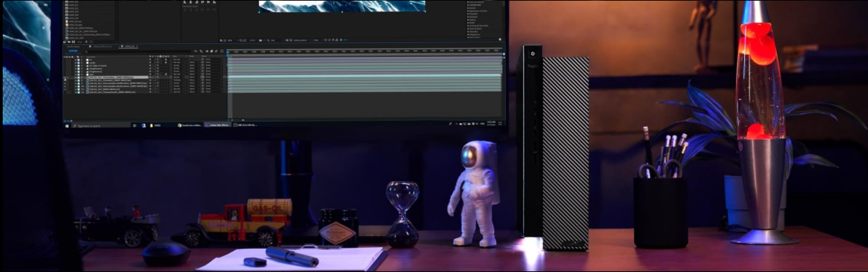The height and width of the screenshot is (272, 868).
Task: Toggle adjustment layer switch on layer 1 CC
Action: [166, 60]
